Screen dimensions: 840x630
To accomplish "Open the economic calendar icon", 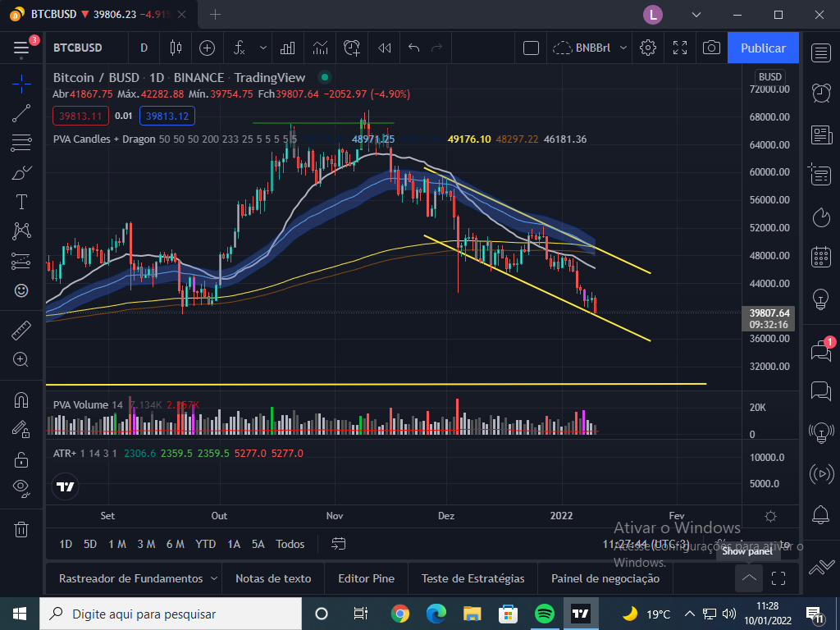I will 820,257.
